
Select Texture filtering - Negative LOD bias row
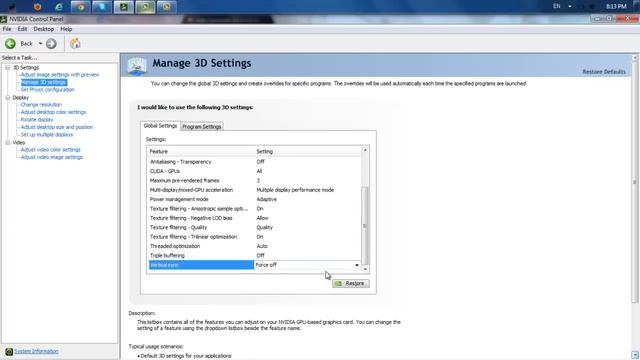point(255,218)
